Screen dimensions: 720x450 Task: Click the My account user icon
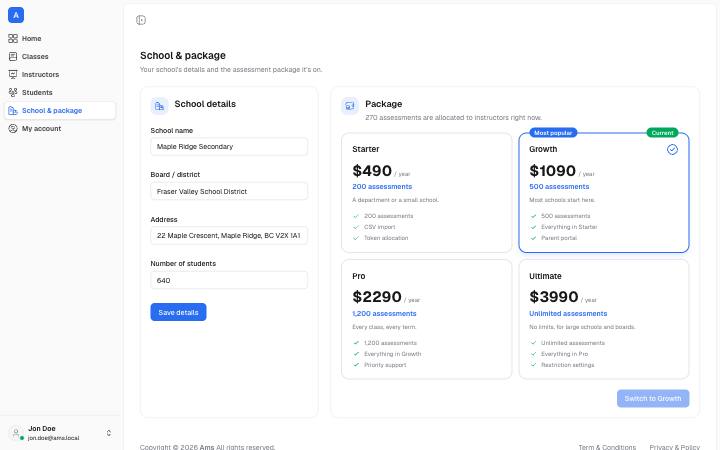tap(13, 129)
